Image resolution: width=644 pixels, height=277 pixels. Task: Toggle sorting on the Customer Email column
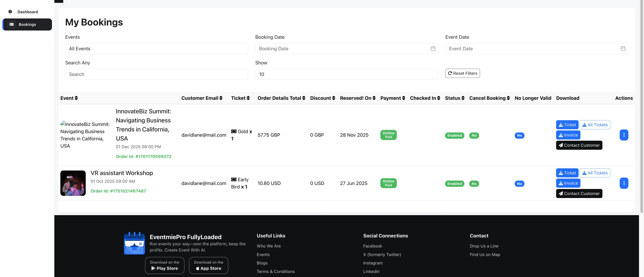(x=221, y=98)
